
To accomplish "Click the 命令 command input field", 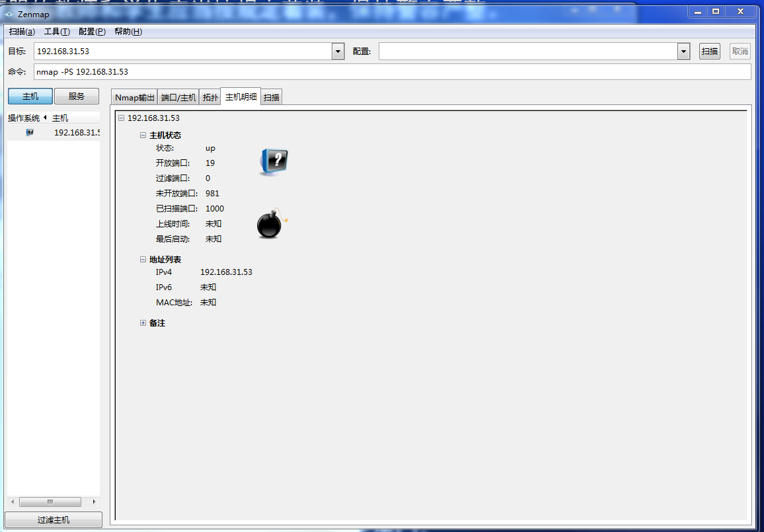I will click(392, 71).
